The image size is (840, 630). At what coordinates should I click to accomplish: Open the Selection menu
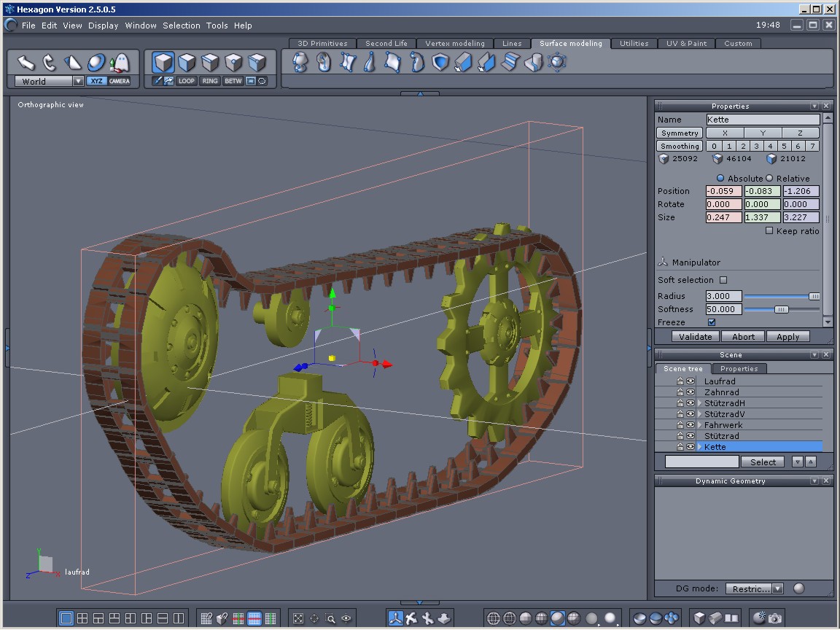pyautogui.click(x=181, y=26)
